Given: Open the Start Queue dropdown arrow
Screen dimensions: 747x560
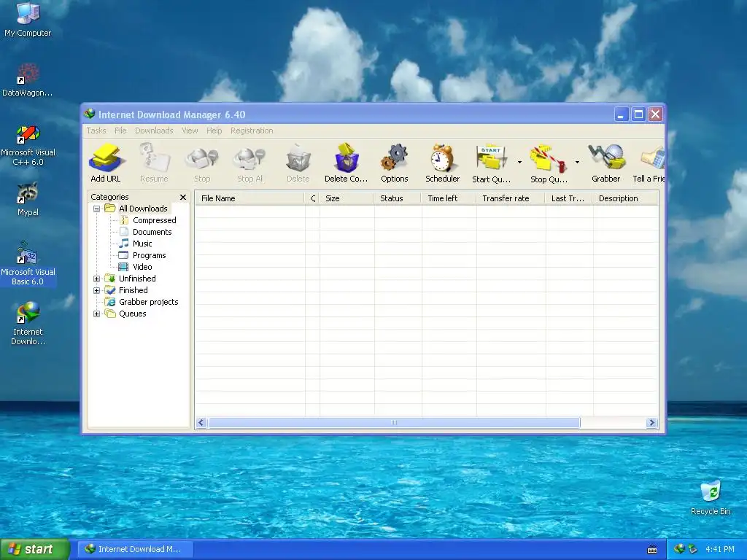Looking at the screenshot, I should 519,163.
